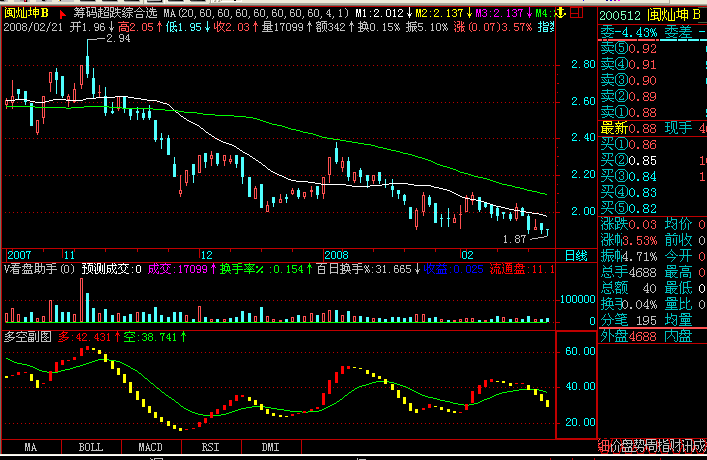Click the 1.87 low price marker
Screen dimensions: 707x460
[x=514, y=239]
